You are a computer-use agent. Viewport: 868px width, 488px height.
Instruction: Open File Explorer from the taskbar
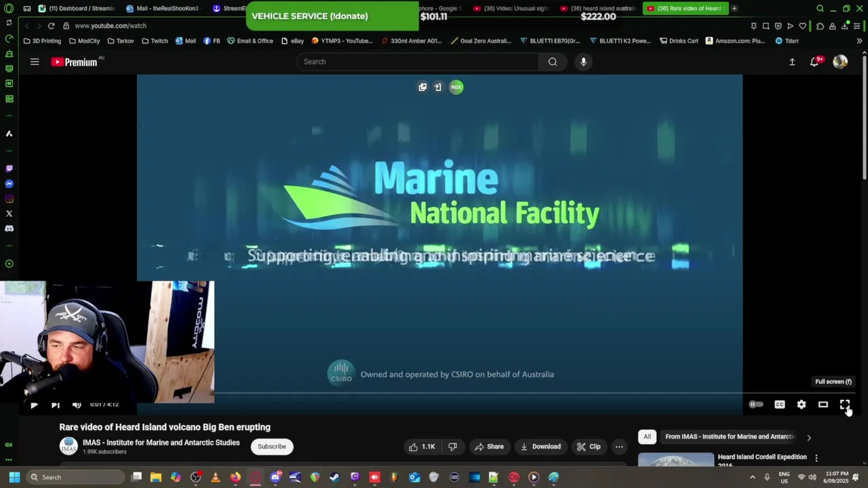coord(156,477)
